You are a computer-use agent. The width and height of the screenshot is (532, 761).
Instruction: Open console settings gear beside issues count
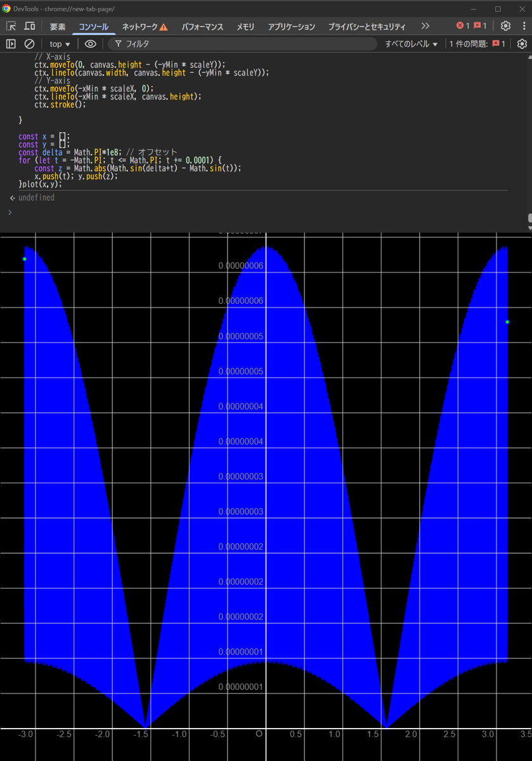tap(522, 44)
